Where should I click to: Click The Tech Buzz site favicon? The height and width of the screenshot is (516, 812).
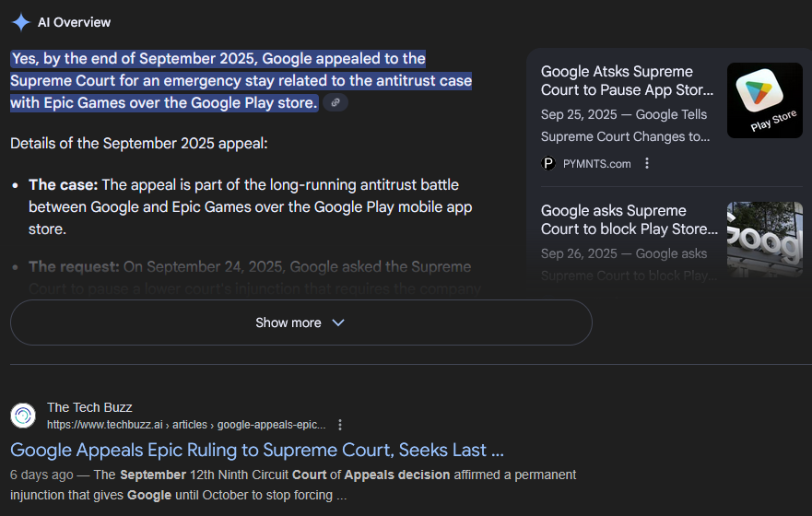pos(23,416)
